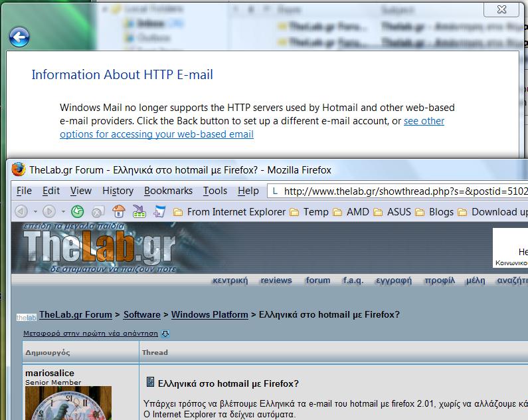Expand the Back history dropdown arrow

point(35,211)
